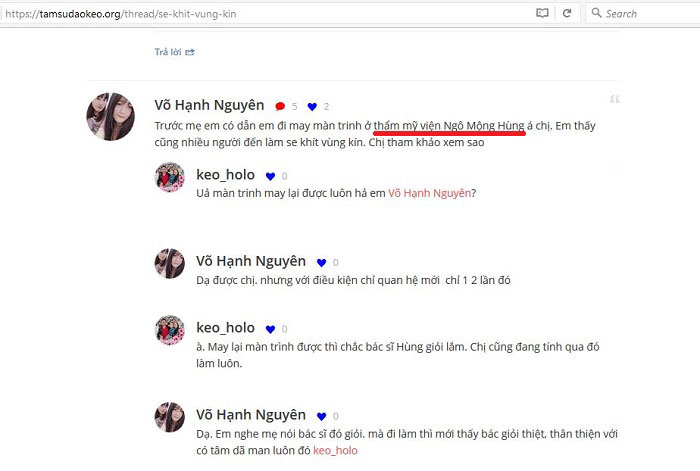Screen dimensions: 700x471
Task: Like last 'Em nghe mẹ nói' reply heart
Action: pos(321,416)
